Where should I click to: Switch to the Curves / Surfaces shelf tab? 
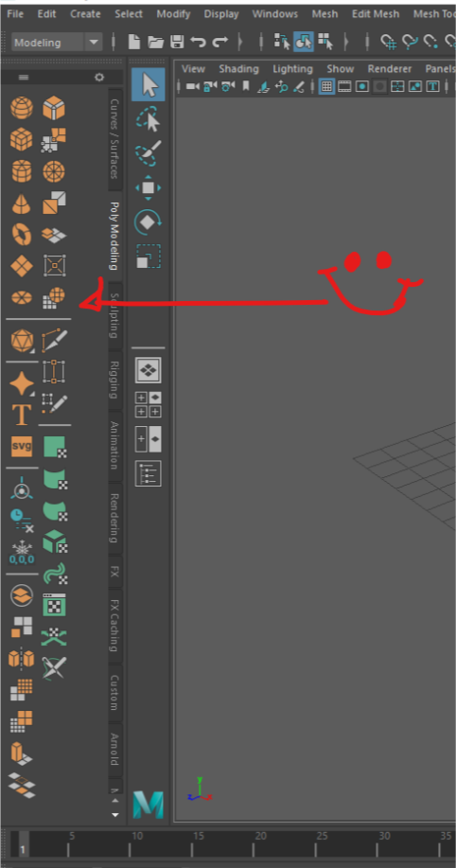114,138
